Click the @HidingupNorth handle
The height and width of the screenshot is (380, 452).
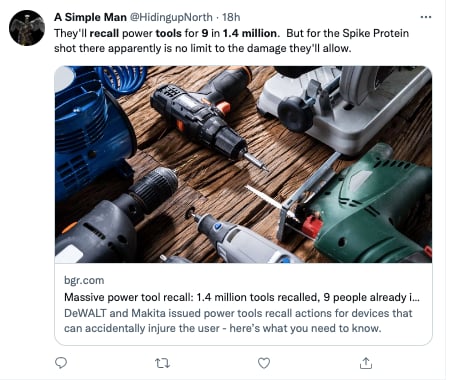click(x=171, y=17)
